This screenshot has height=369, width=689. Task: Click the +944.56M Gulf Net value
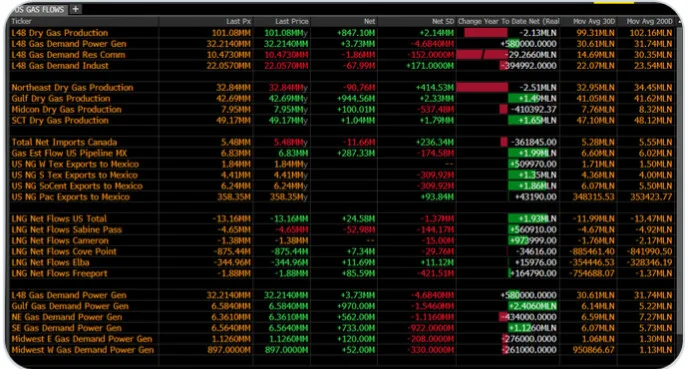pyautogui.click(x=356, y=98)
